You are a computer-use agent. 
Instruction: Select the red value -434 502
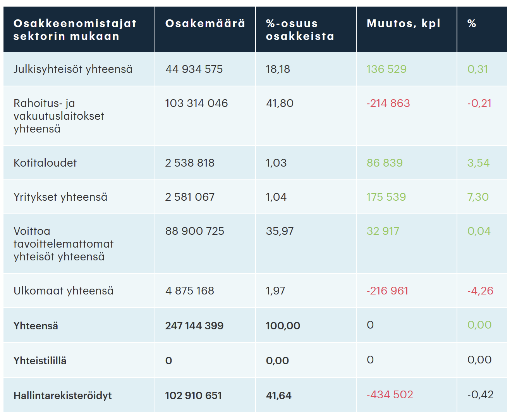click(x=390, y=395)
